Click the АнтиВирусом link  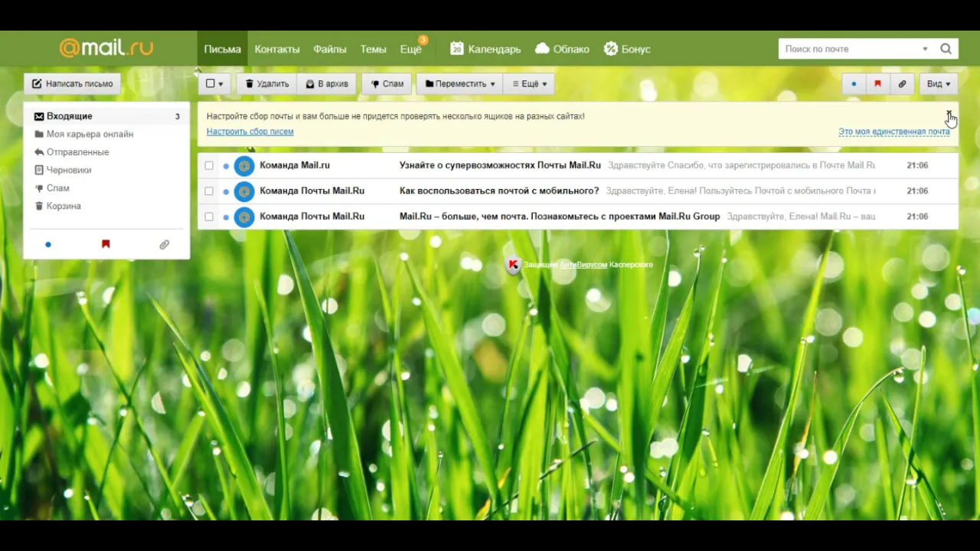(x=583, y=265)
